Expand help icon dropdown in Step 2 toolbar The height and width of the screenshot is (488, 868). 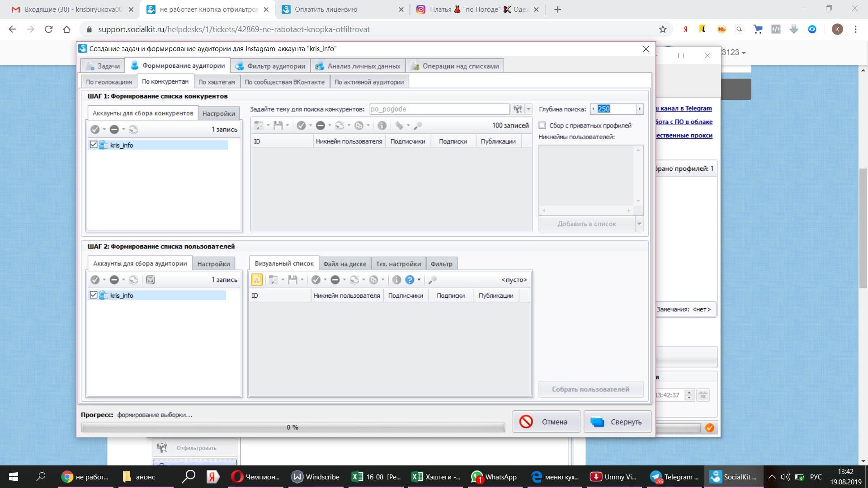(419, 280)
